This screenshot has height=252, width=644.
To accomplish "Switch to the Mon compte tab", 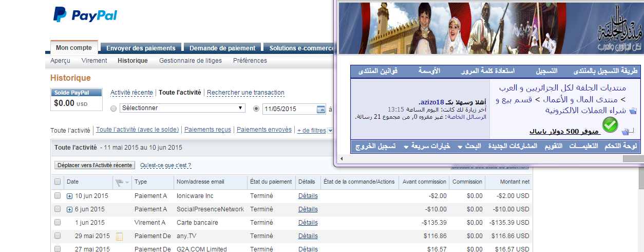I will pos(74,48).
